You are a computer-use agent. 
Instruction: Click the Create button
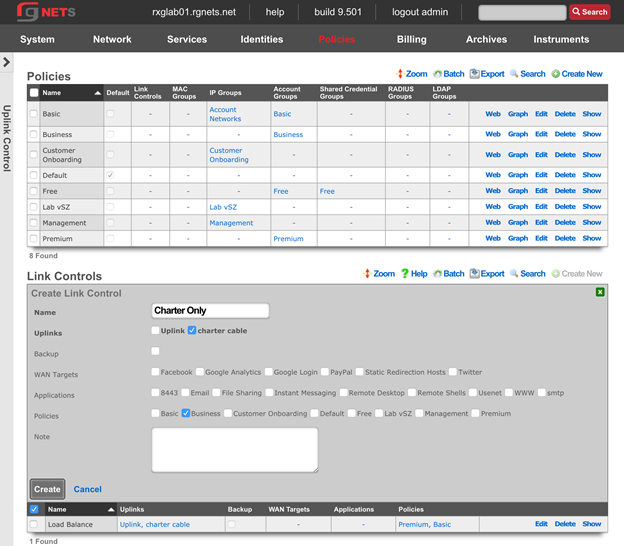tap(47, 489)
